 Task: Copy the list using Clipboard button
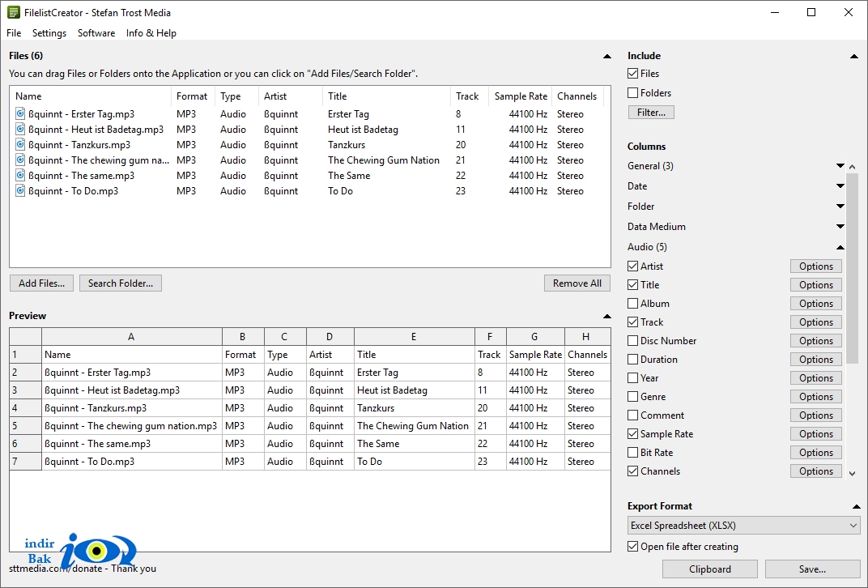[709, 569]
